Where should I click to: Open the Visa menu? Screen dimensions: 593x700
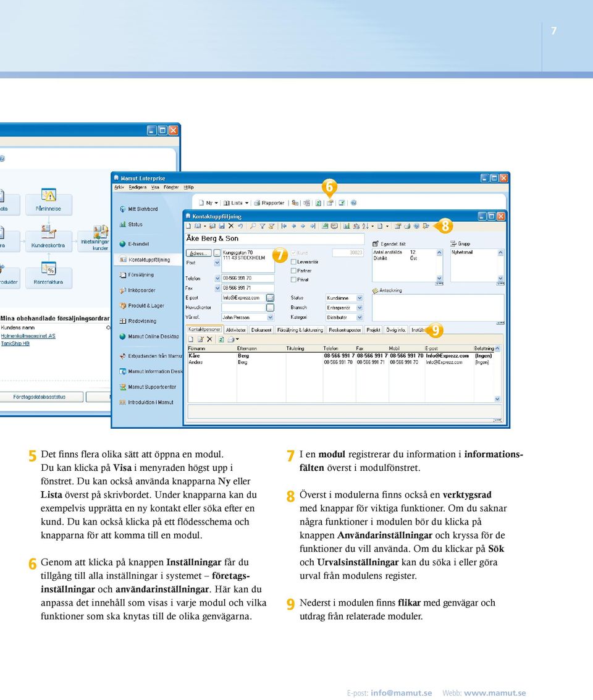[155, 187]
